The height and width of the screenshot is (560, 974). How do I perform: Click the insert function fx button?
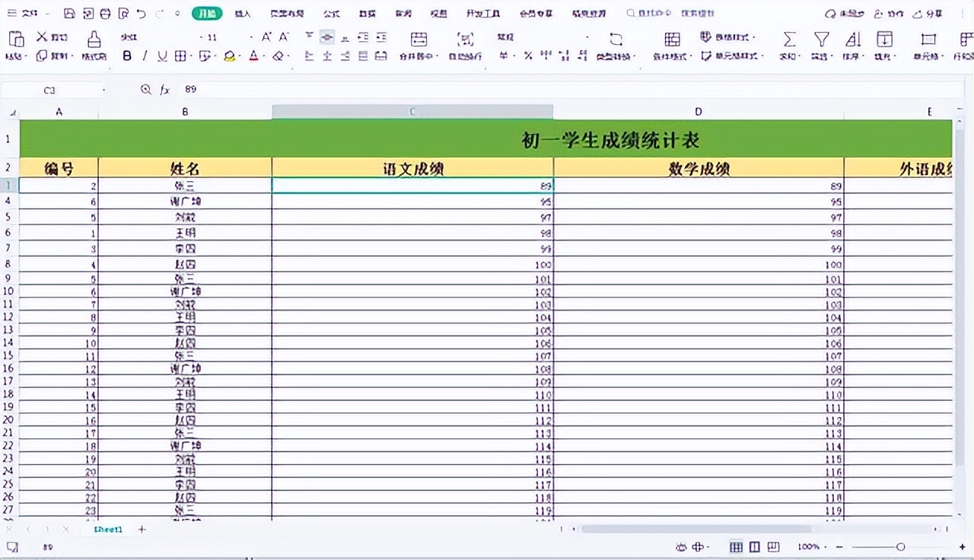coord(164,90)
